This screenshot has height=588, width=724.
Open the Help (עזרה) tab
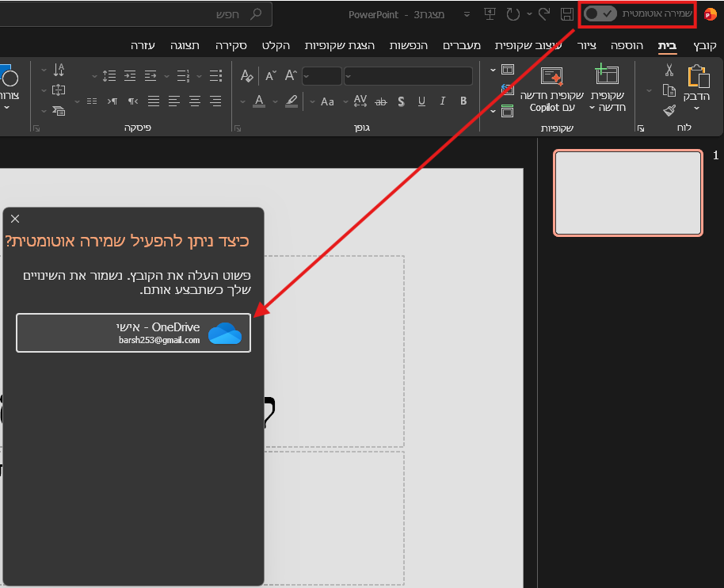[x=143, y=45]
